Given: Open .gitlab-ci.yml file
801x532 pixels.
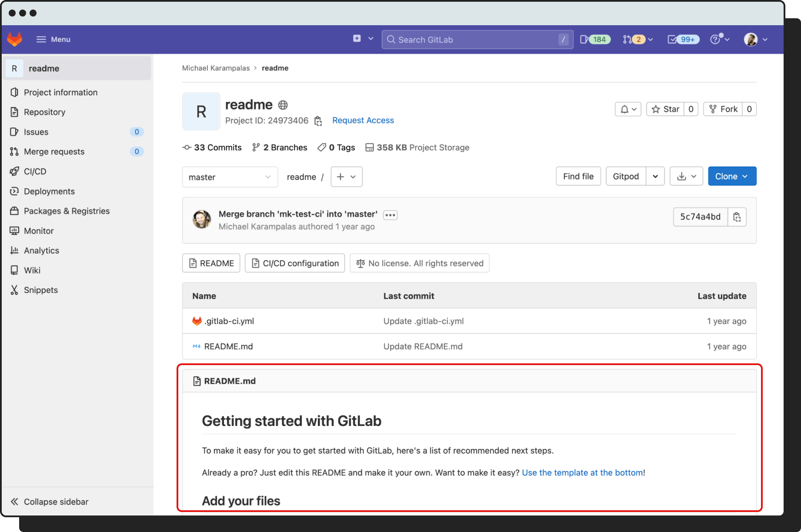Looking at the screenshot, I should 229,321.
